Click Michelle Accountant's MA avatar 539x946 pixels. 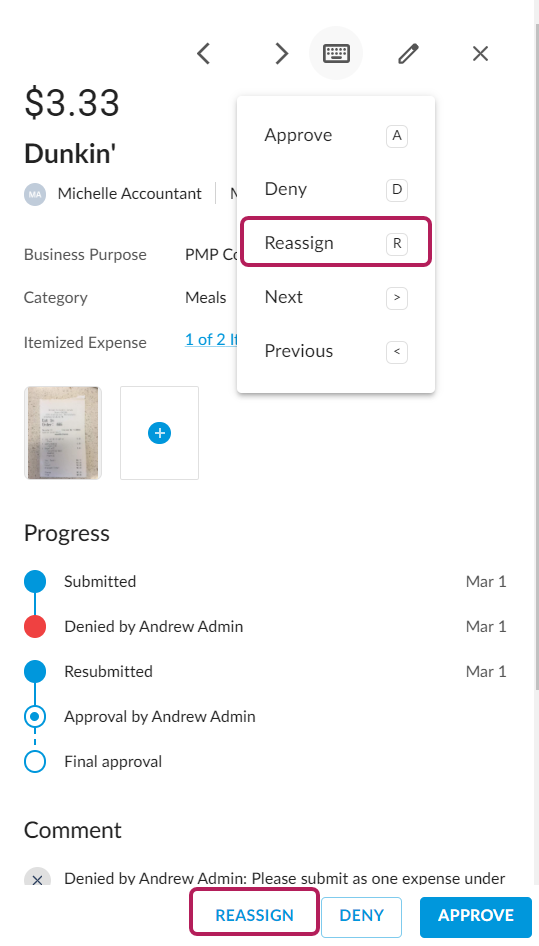[35, 194]
